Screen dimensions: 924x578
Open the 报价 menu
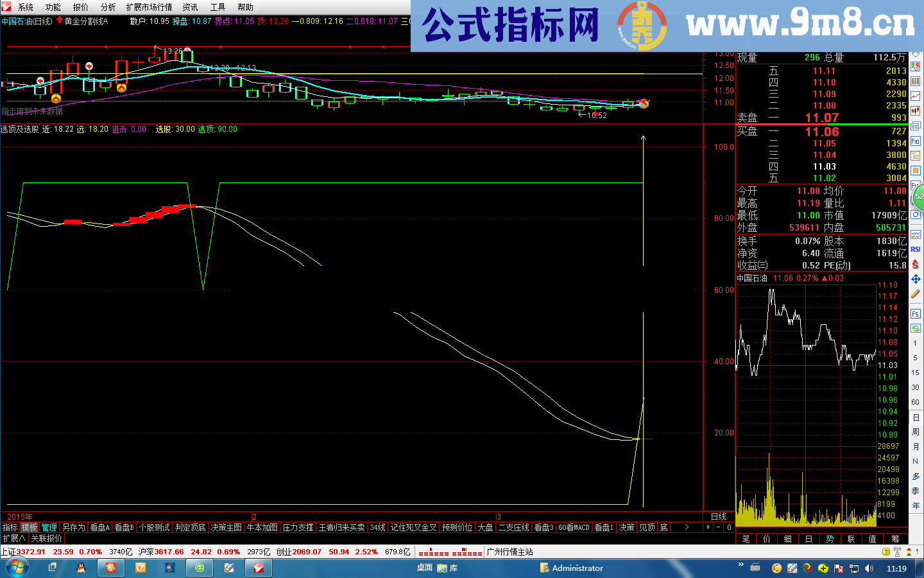81,7
